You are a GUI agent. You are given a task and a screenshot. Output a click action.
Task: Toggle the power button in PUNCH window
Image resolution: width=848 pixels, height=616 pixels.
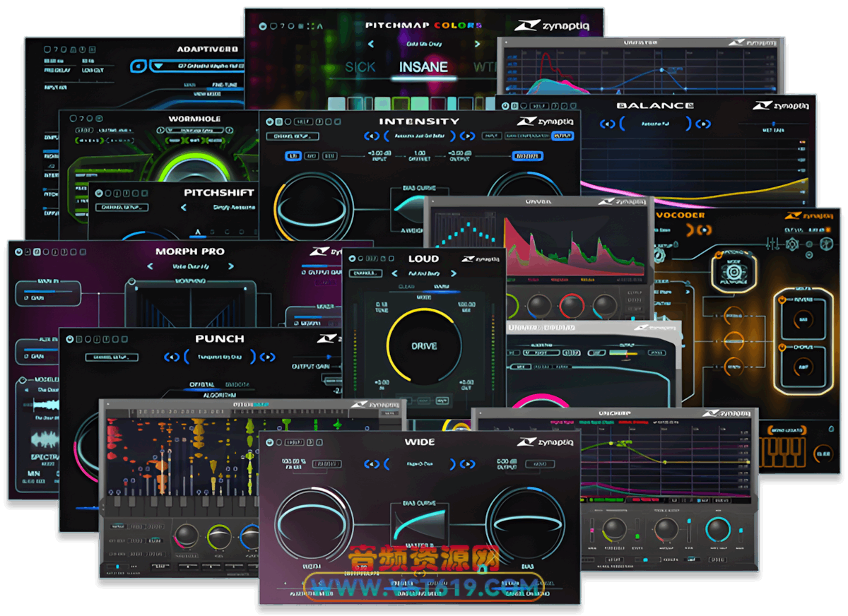pyautogui.click(x=69, y=339)
